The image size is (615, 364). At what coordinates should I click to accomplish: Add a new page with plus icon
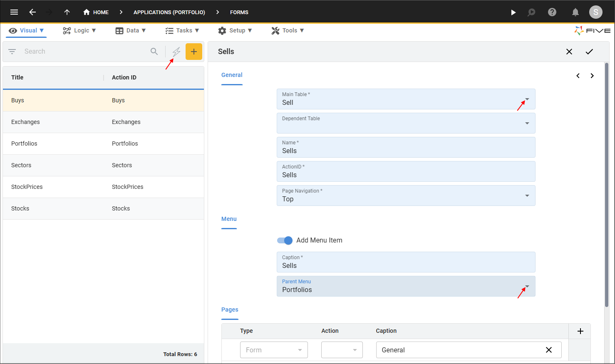[580, 331]
